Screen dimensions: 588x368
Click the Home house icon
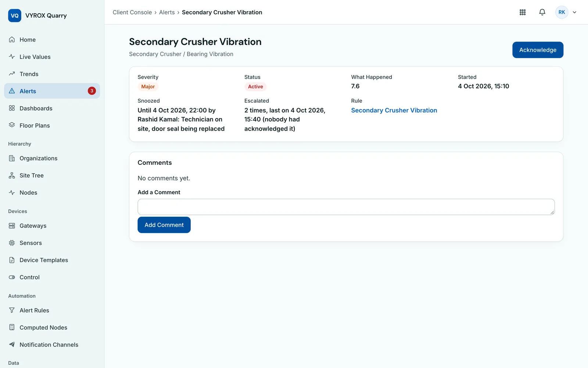[12, 40]
